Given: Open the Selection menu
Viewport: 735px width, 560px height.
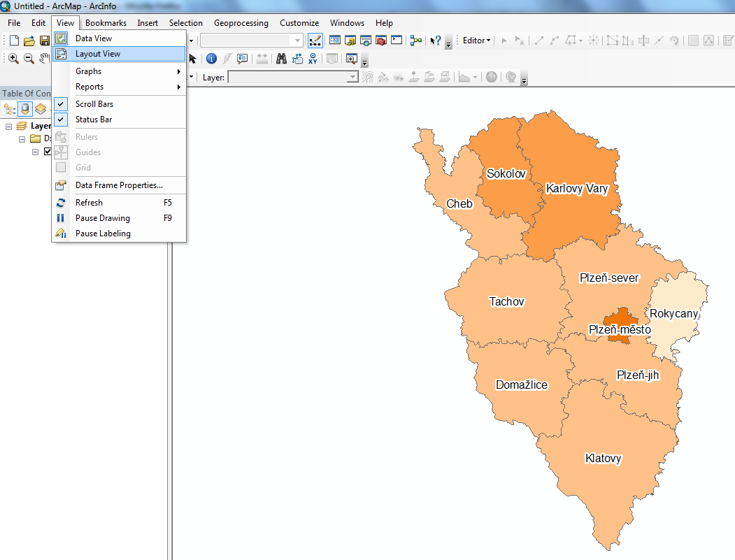Looking at the screenshot, I should [x=185, y=23].
